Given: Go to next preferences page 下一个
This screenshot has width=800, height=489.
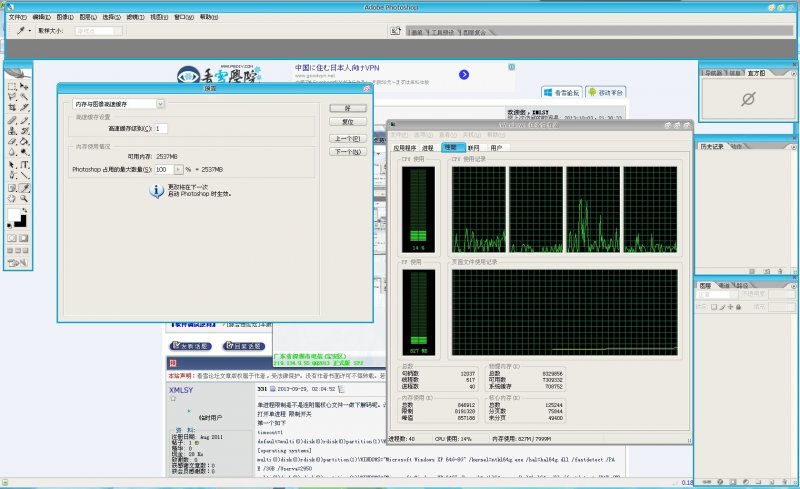Looking at the screenshot, I should click(348, 152).
